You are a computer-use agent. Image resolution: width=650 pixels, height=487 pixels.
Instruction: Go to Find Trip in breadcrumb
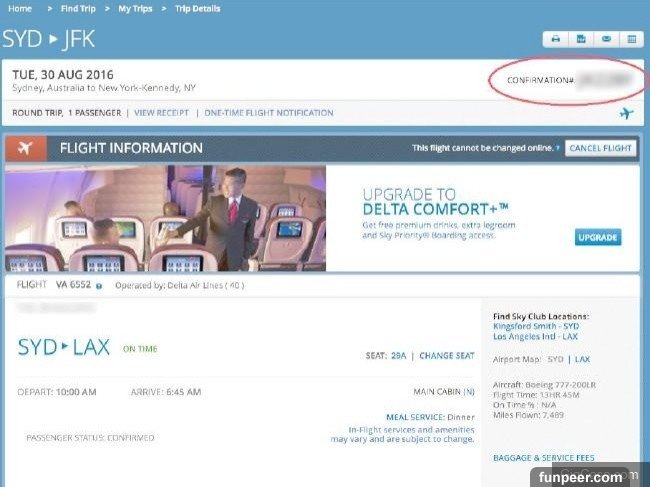tap(80, 9)
